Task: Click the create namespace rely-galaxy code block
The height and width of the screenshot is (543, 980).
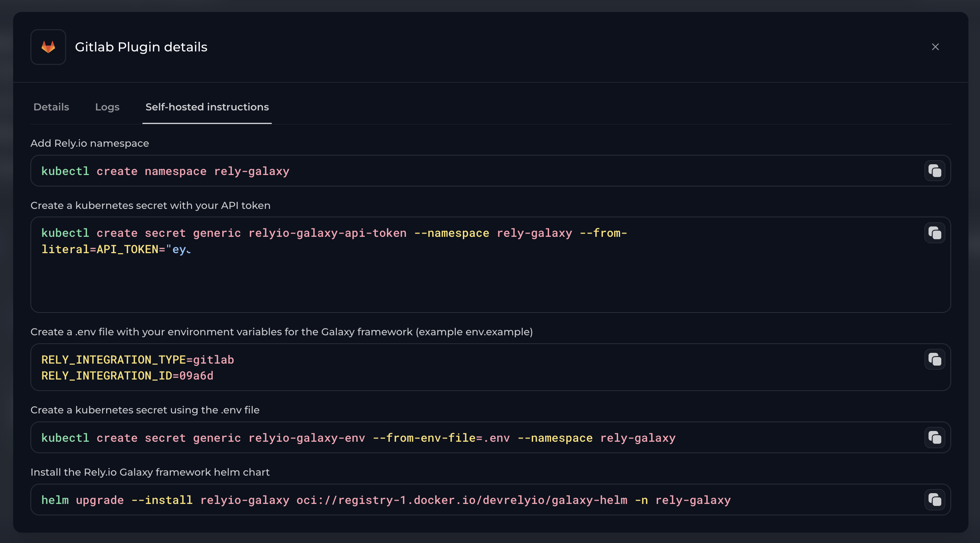Action: 165,171
